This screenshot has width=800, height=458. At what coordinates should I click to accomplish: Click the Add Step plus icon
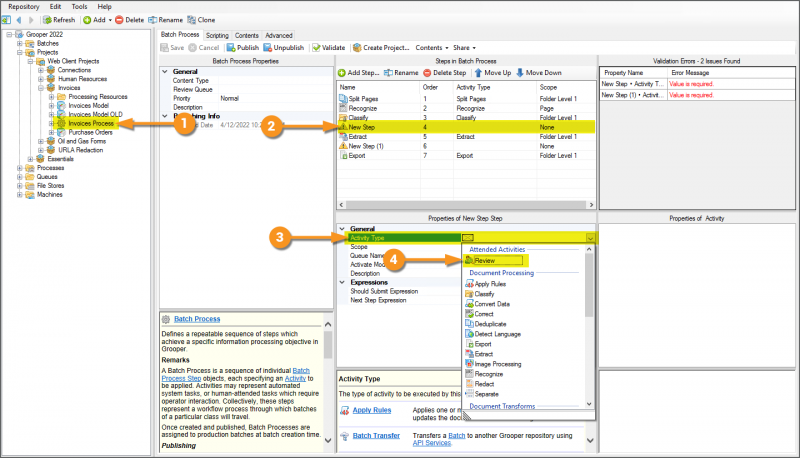tap(342, 73)
